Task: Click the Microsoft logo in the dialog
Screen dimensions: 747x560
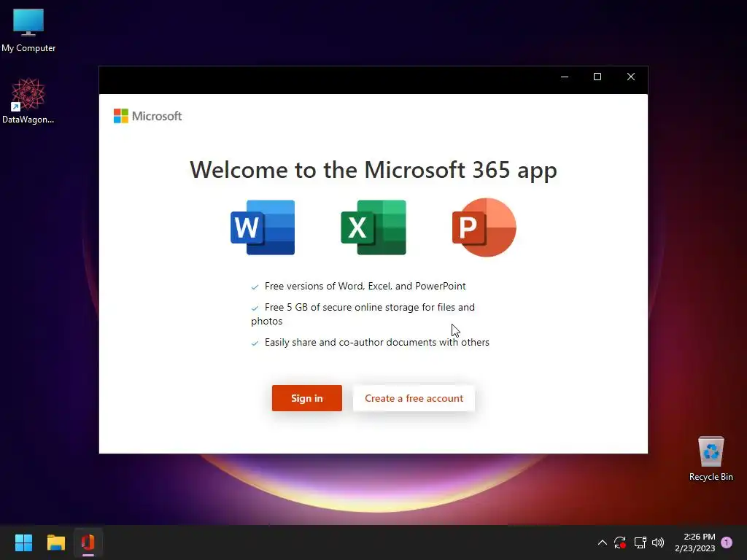Action: [147, 116]
